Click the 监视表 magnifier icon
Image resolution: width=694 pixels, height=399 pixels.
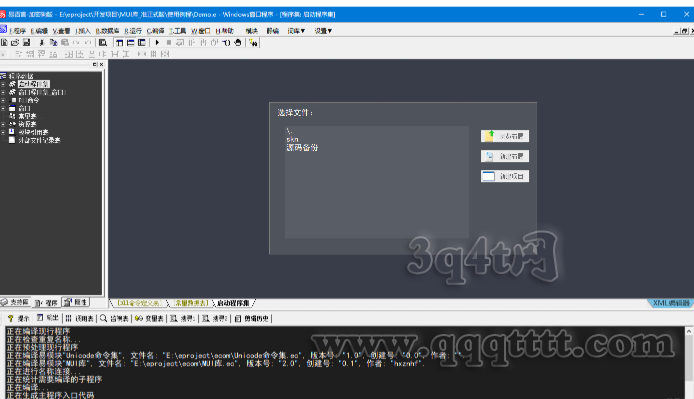pyautogui.click(x=103, y=318)
